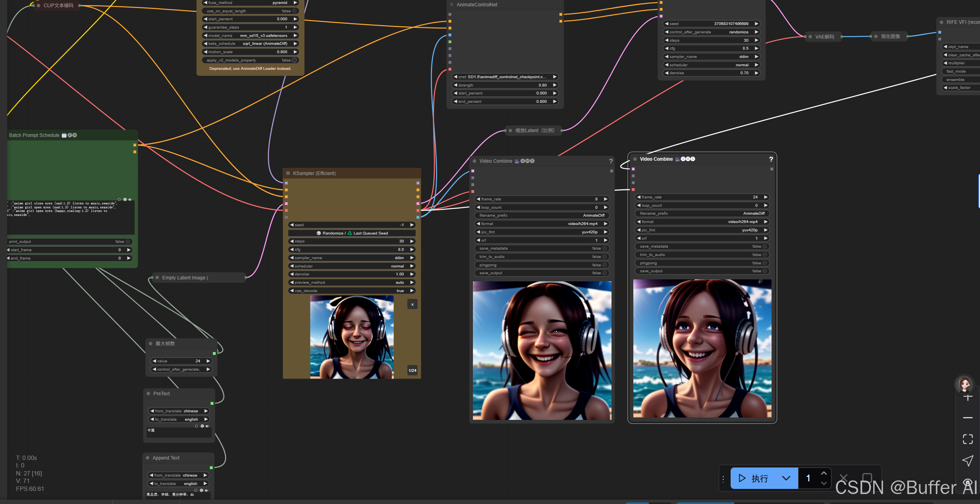Toggle apply_v2_models_properly switch
The image size is (980, 504).
(x=294, y=60)
